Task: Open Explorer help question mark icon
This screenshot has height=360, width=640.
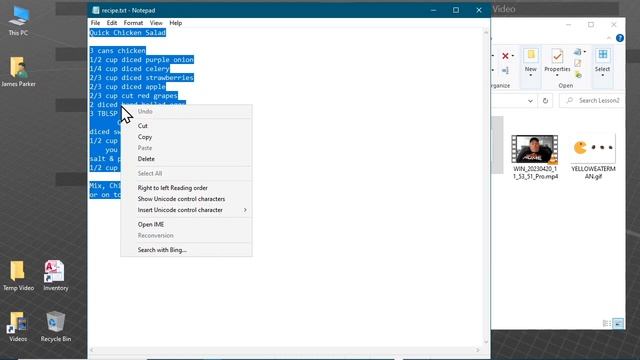Action: (620, 38)
